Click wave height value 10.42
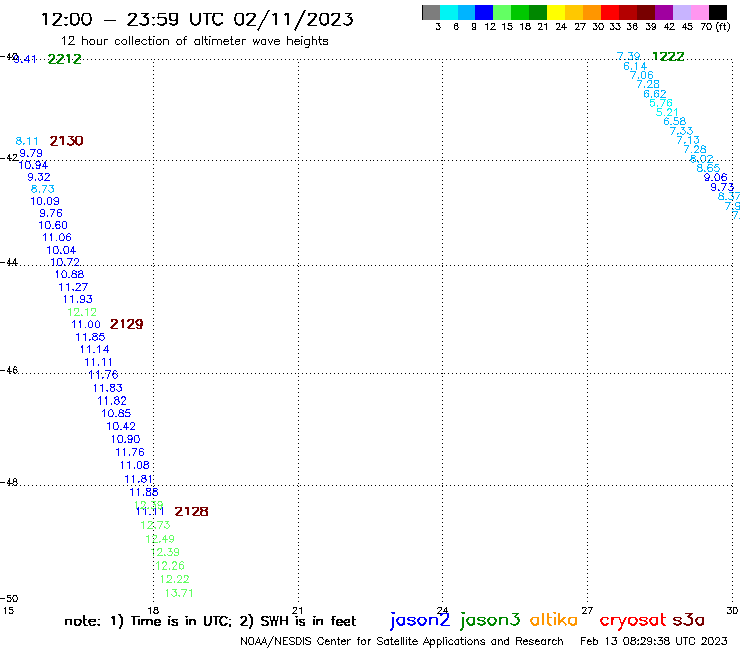Viewport: 740px width, 650px height. pyautogui.click(x=121, y=426)
